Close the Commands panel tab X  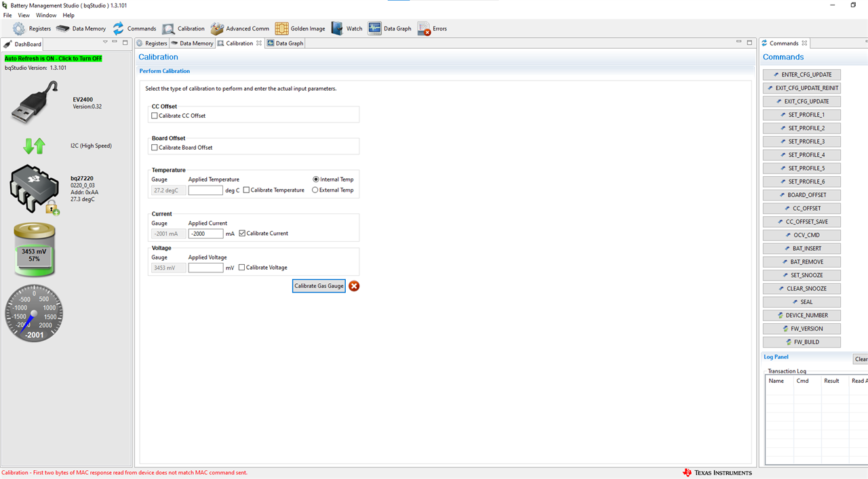(804, 43)
